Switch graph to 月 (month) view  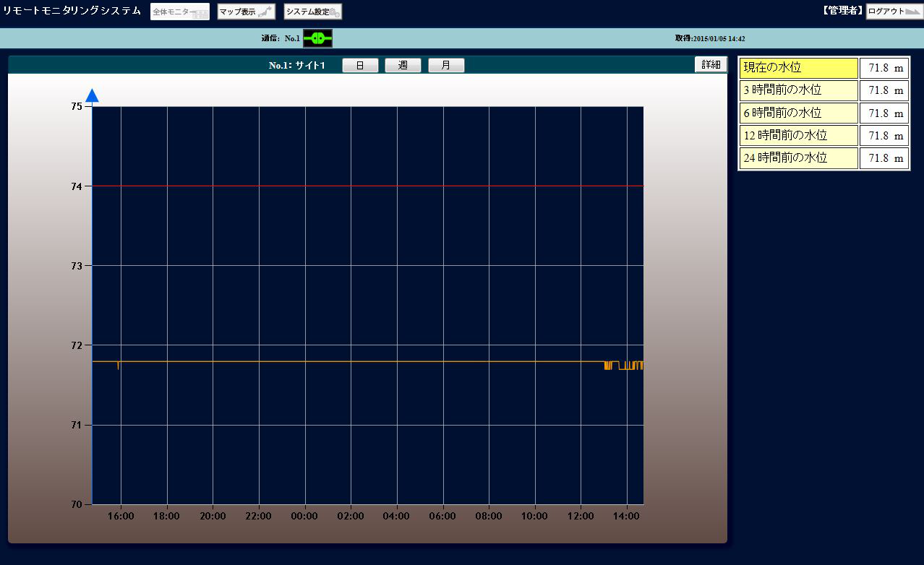446,66
